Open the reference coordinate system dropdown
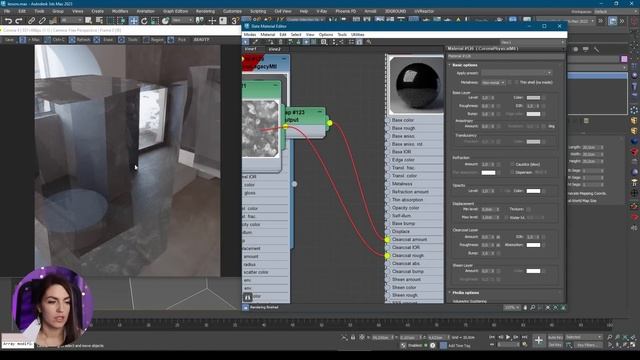This screenshot has height=360, width=640. pyautogui.click(x=182, y=20)
